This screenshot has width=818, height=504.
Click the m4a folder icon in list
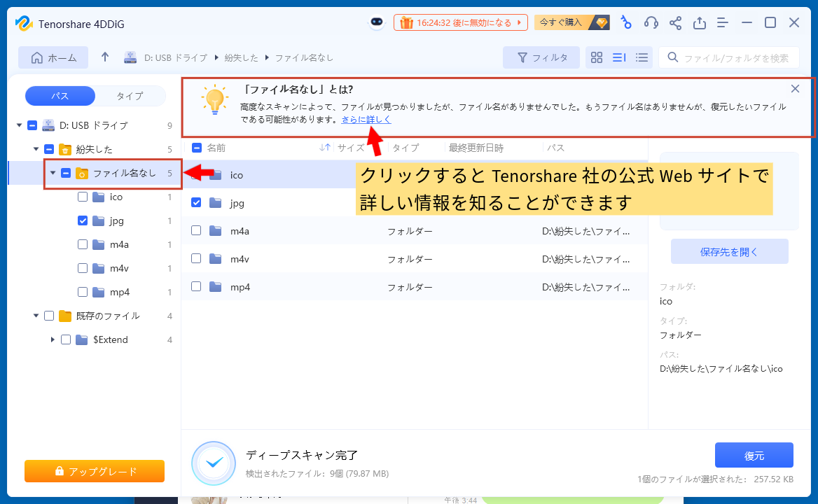click(x=216, y=230)
